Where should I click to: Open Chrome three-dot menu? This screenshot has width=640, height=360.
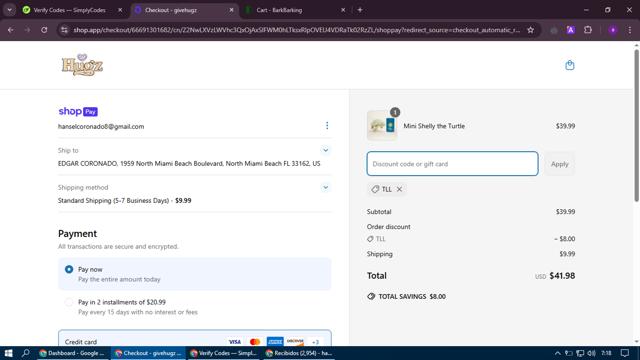pyautogui.click(x=629, y=30)
